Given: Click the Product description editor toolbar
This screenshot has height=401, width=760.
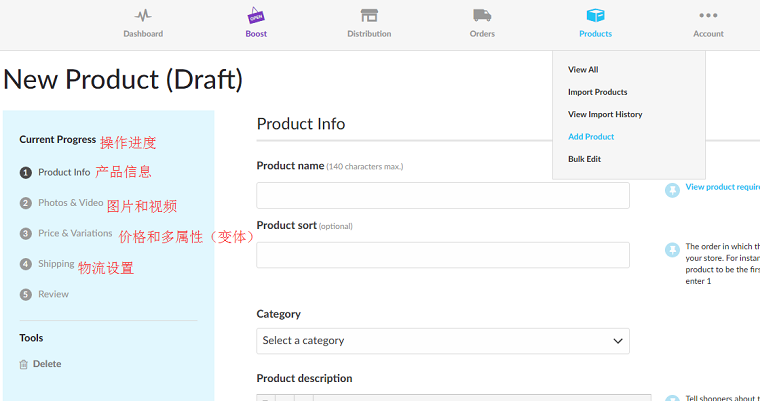Looking at the screenshot, I should pos(454,398).
